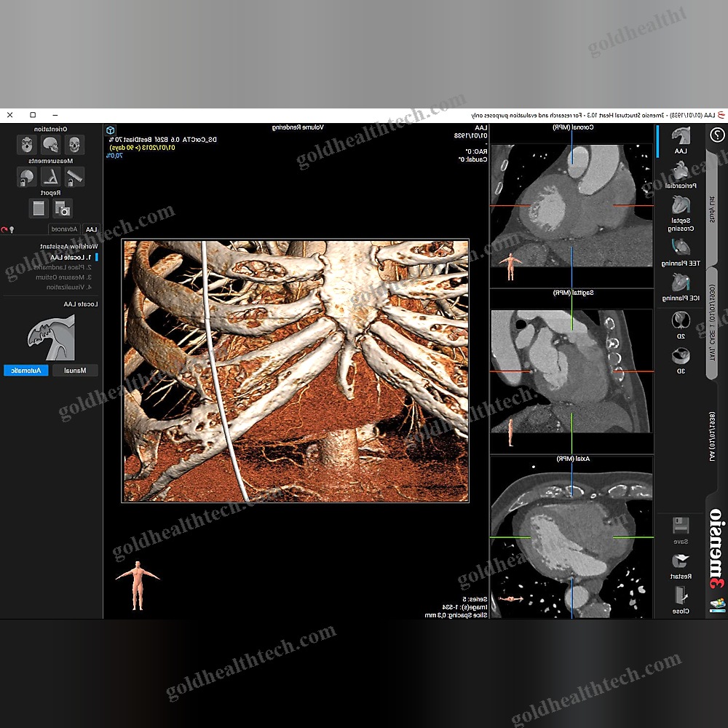Image resolution: width=728 pixels, height=728 pixels.
Task: Click the DS_CorCTA series description text
Action: 162,139
